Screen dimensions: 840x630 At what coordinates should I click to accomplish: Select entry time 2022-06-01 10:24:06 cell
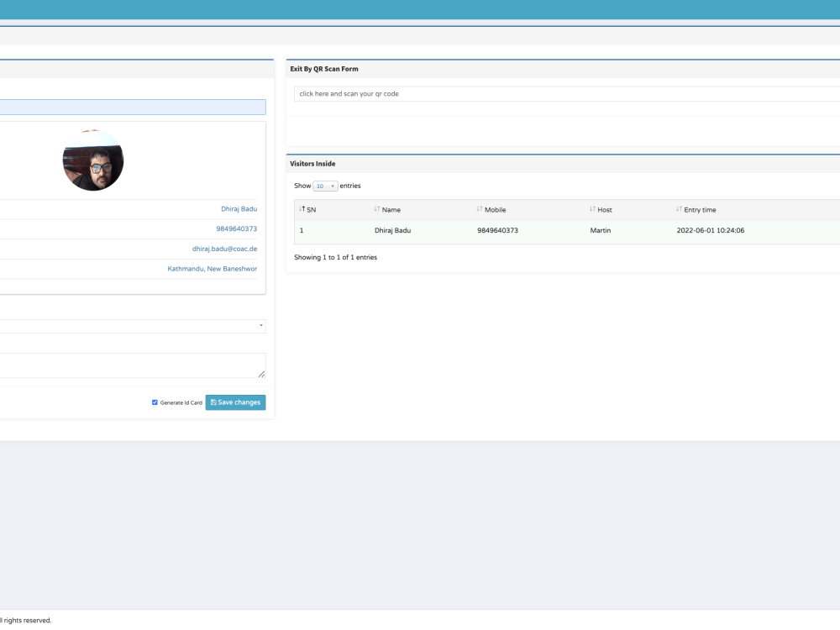[711, 230]
